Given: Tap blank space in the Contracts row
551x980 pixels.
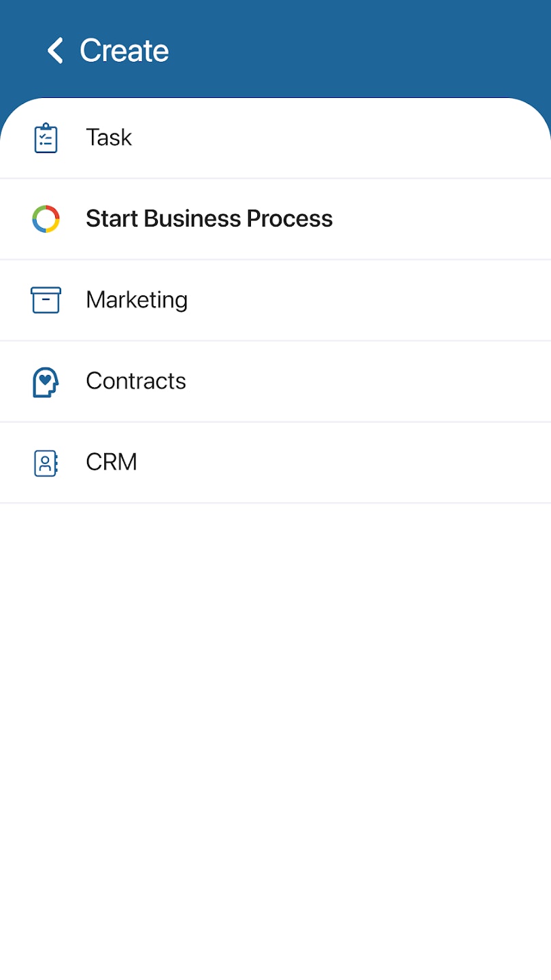Looking at the screenshot, I should [x=374, y=381].
